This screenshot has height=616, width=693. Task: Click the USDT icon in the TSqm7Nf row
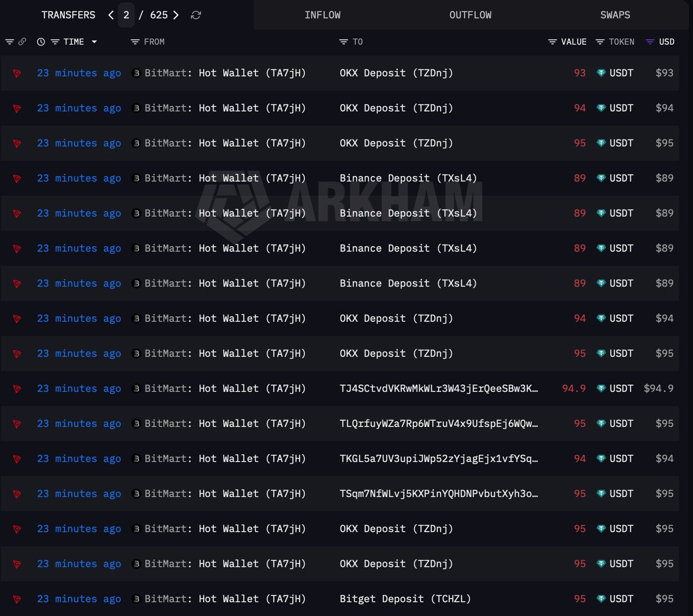[x=601, y=493]
